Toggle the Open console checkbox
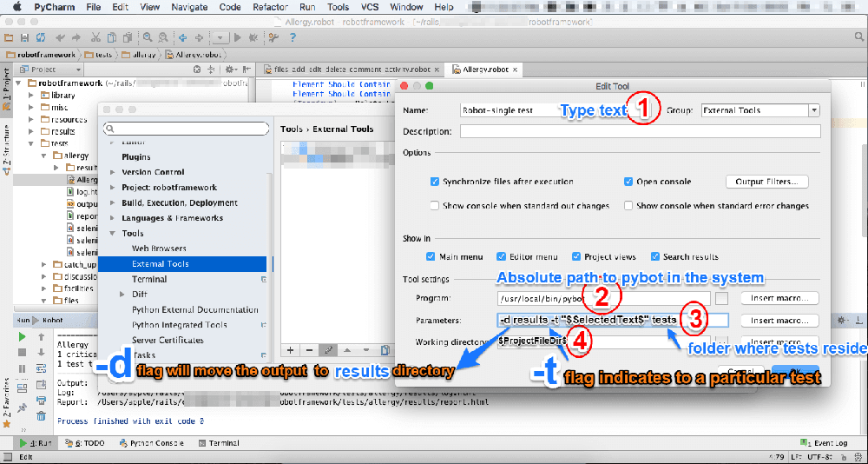This screenshot has width=868, height=464. [628, 182]
